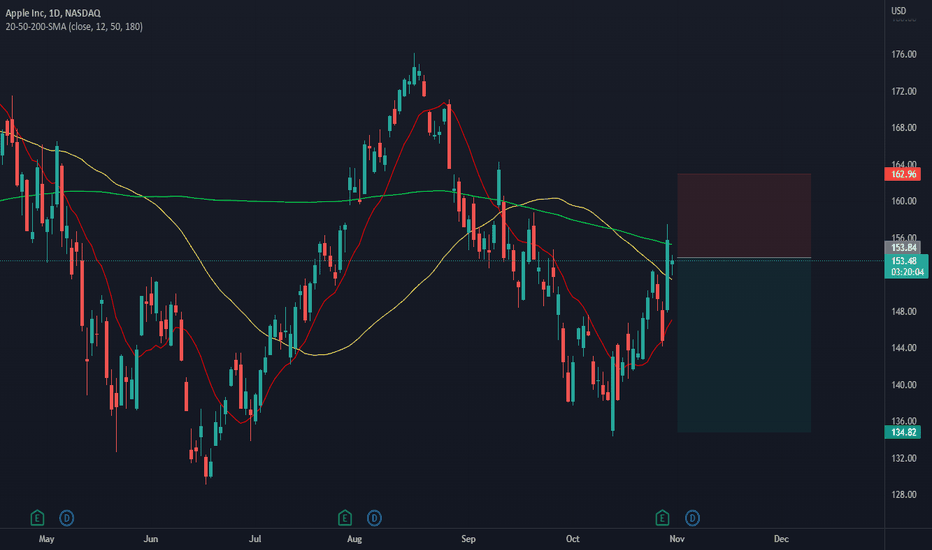Click the green 134.82 target price label

point(903,432)
